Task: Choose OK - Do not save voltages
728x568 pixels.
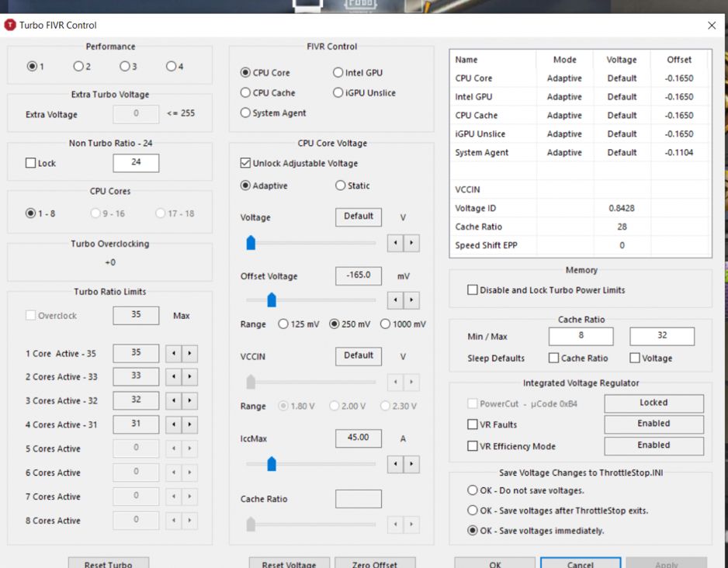Action: coord(472,490)
